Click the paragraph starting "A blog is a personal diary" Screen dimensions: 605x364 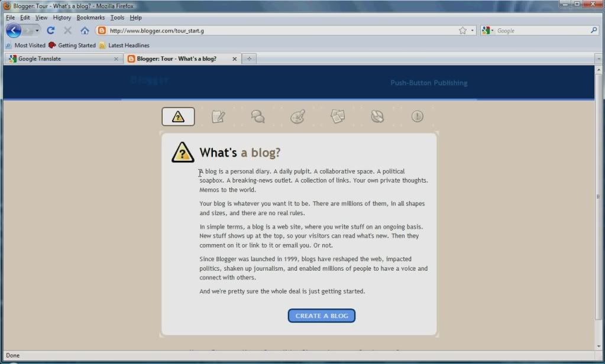pyautogui.click(x=313, y=180)
